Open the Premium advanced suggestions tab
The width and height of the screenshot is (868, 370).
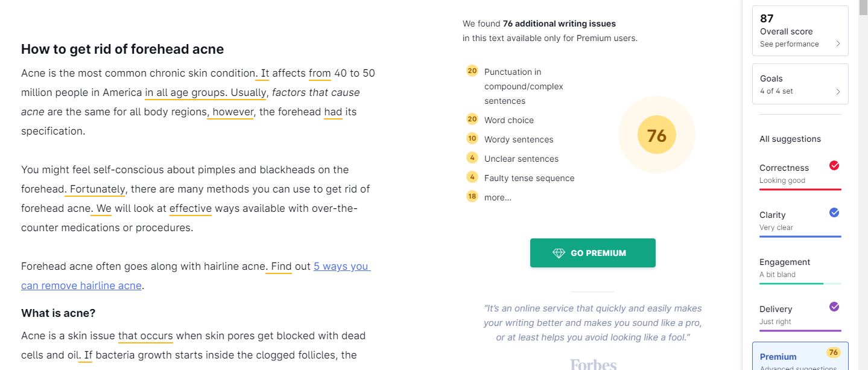pos(800,356)
